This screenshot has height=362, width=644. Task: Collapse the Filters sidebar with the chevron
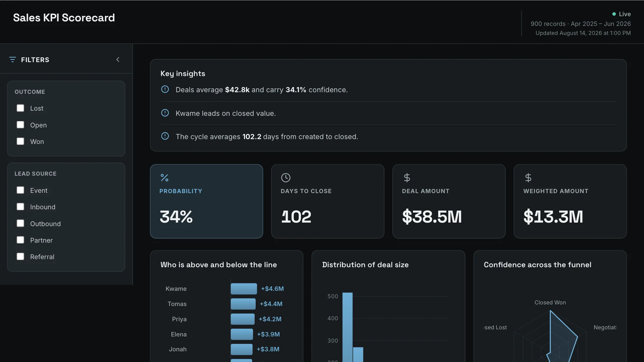coord(118,60)
